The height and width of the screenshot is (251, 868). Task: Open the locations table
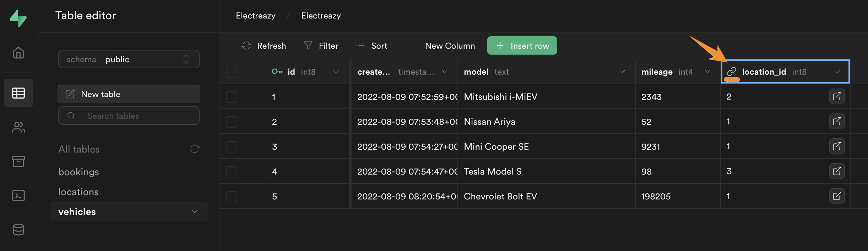pos(78,192)
